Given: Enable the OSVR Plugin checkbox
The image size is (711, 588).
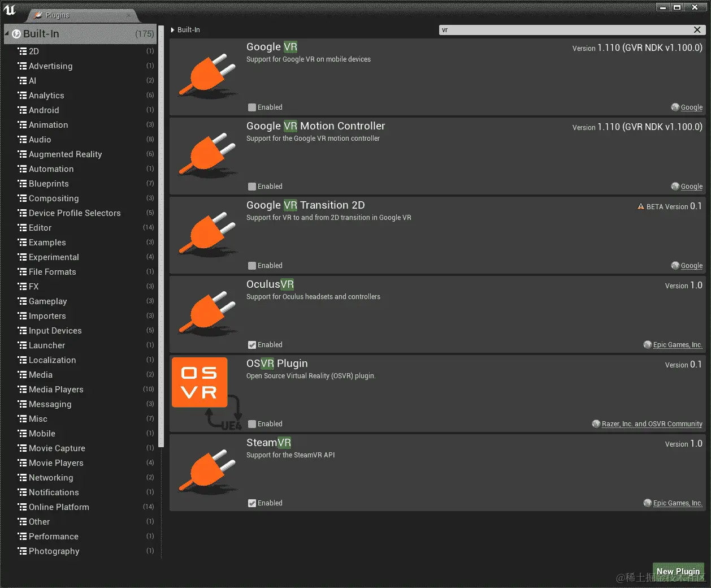Looking at the screenshot, I should click(252, 424).
